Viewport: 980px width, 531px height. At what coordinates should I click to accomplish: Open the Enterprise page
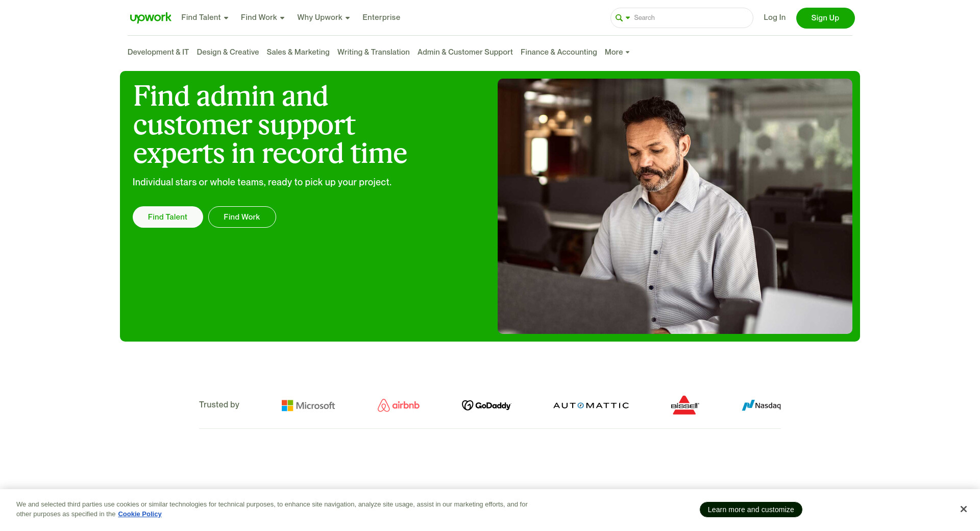tap(381, 17)
